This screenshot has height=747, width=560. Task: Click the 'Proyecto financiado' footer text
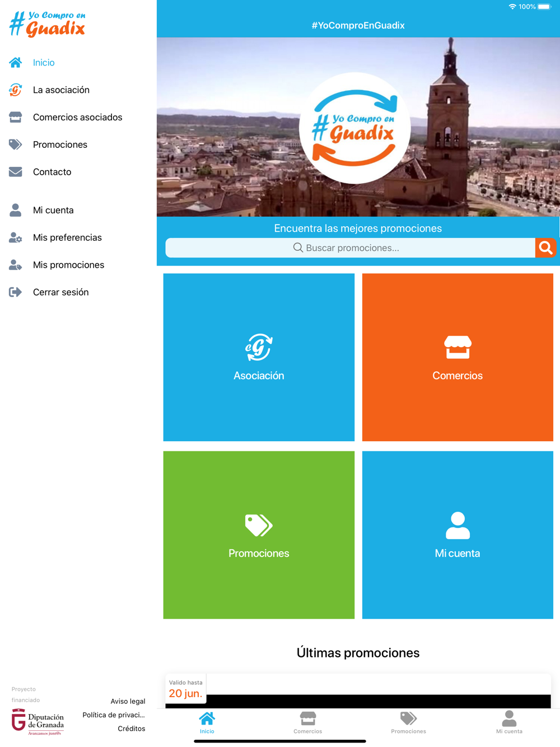(x=26, y=694)
